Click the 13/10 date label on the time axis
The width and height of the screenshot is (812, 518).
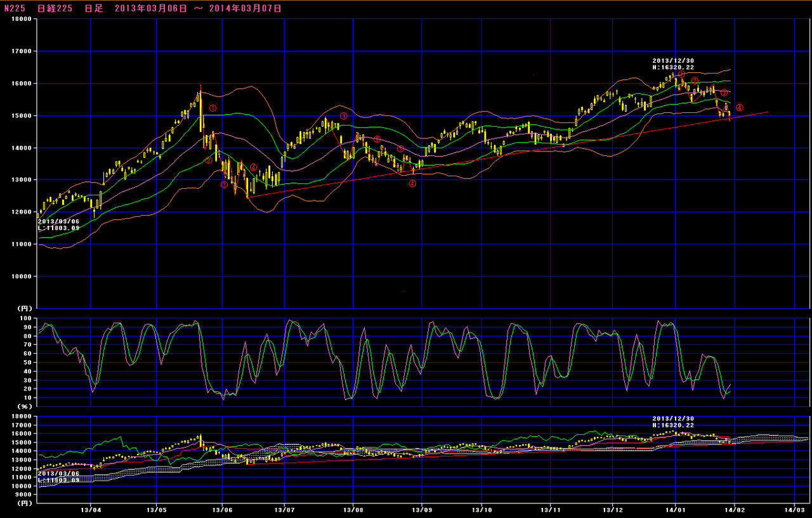point(482,509)
